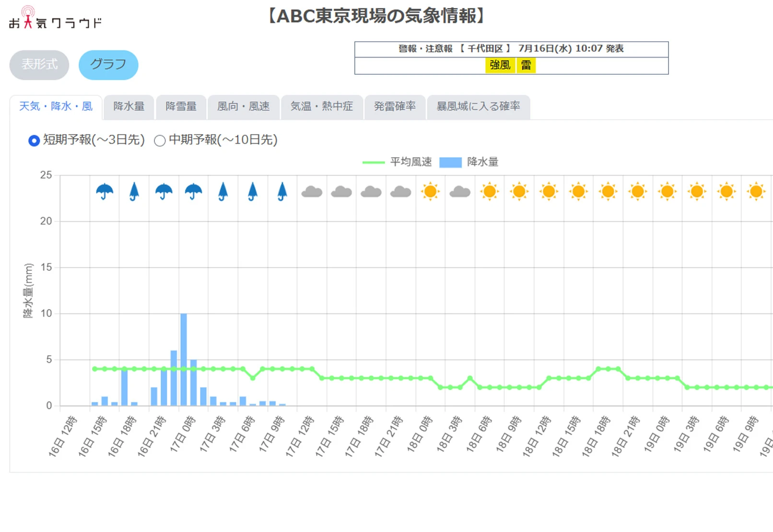Click the cloud icon between two suns

point(460,192)
